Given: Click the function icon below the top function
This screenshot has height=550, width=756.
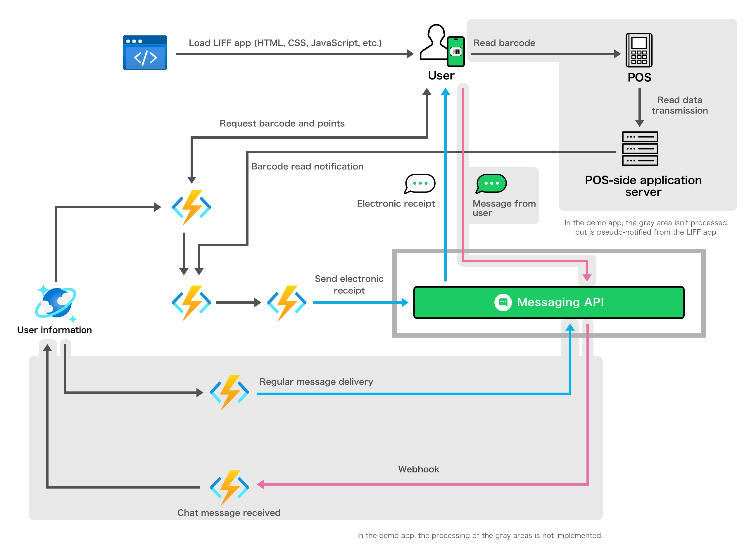Looking at the screenshot, I should (191, 302).
